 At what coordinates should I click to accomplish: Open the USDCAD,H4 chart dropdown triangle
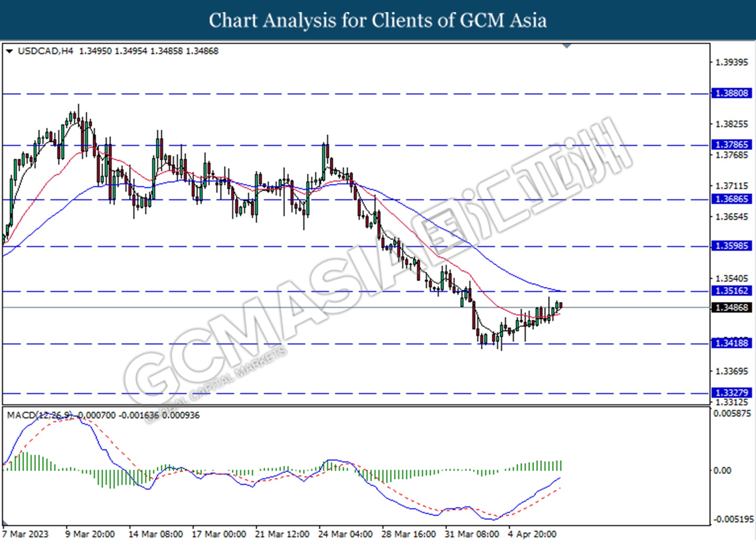pos(9,51)
